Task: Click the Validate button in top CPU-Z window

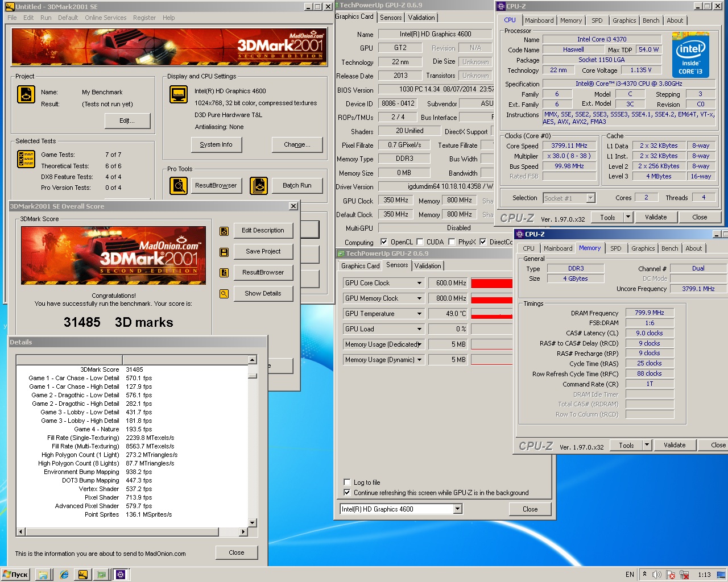Action: pos(656,217)
